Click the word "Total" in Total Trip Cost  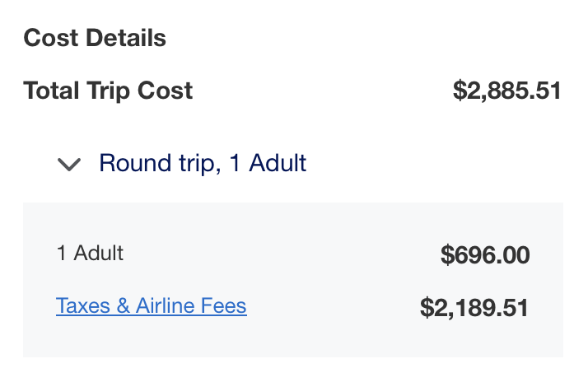[x=50, y=91]
